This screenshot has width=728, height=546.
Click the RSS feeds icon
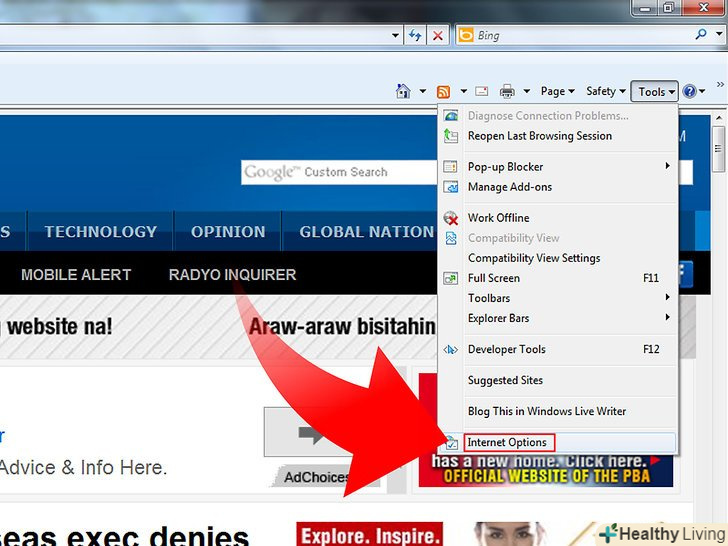point(443,91)
